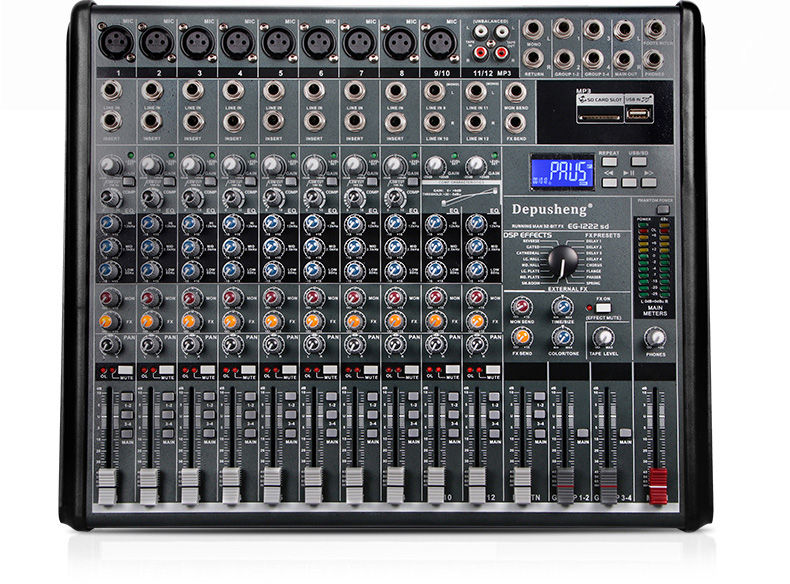Image resolution: width=790 pixels, height=584 pixels.
Task: Click the MIC 1 XLR input
Action: click(116, 43)
